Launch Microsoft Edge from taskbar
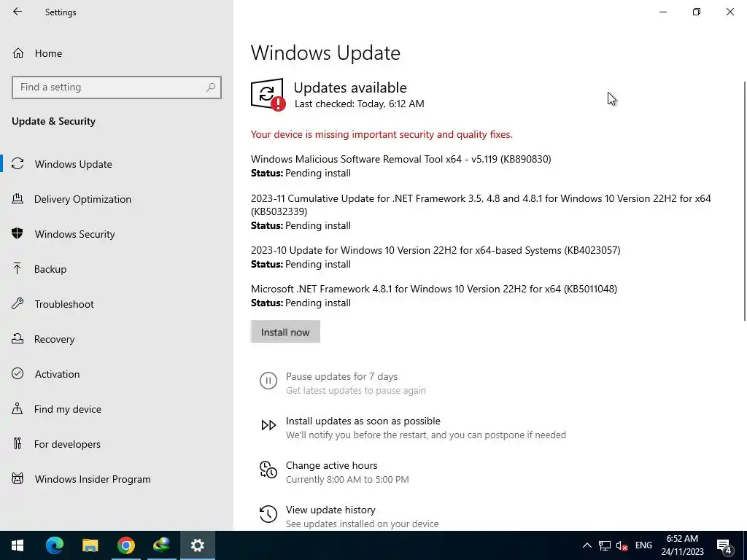 pos(54,545)
